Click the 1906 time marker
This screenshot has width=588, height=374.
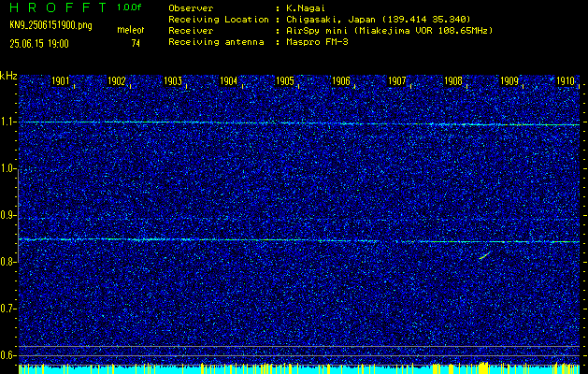341,81
